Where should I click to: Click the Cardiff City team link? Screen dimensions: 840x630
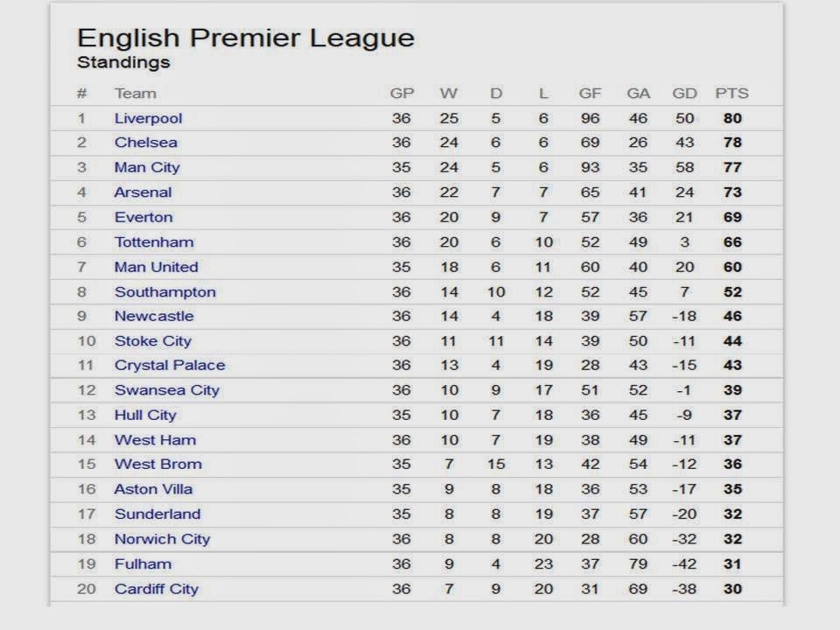157,589
